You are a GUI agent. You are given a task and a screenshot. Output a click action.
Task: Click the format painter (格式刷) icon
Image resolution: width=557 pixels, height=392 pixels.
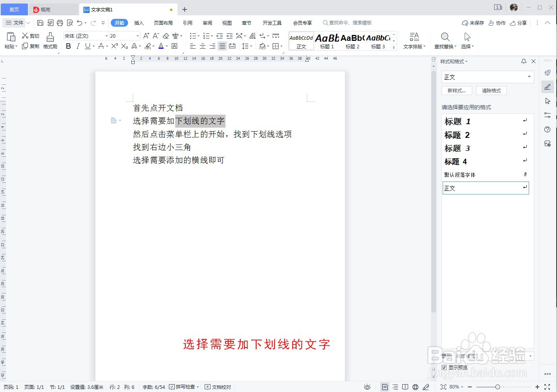pos(50,37)
